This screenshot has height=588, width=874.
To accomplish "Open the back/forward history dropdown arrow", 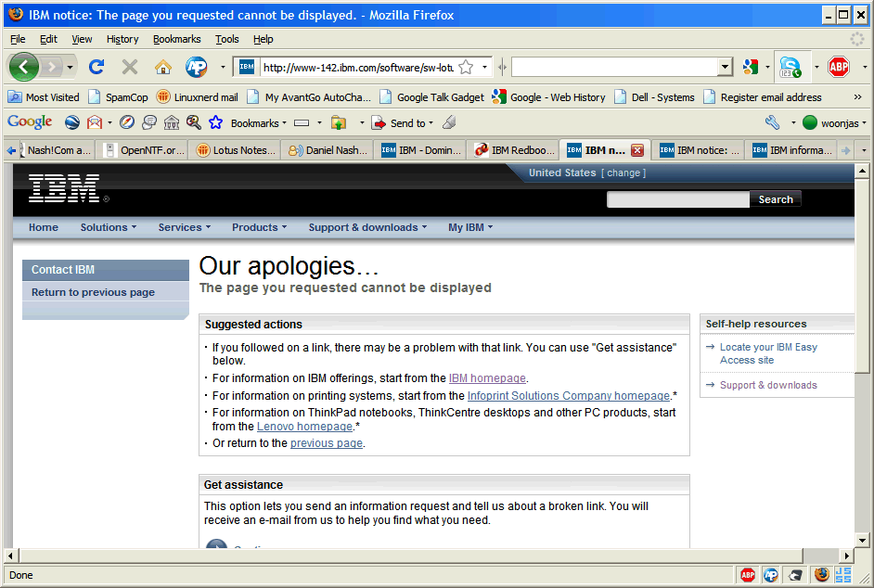I will [x=71, y=68].
